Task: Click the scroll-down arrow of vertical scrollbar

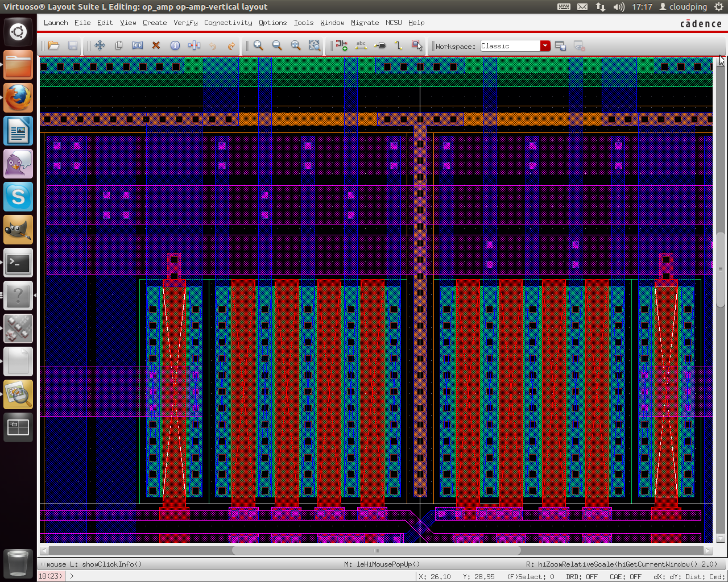Action: pyautogui.click(x=721, y=538)
